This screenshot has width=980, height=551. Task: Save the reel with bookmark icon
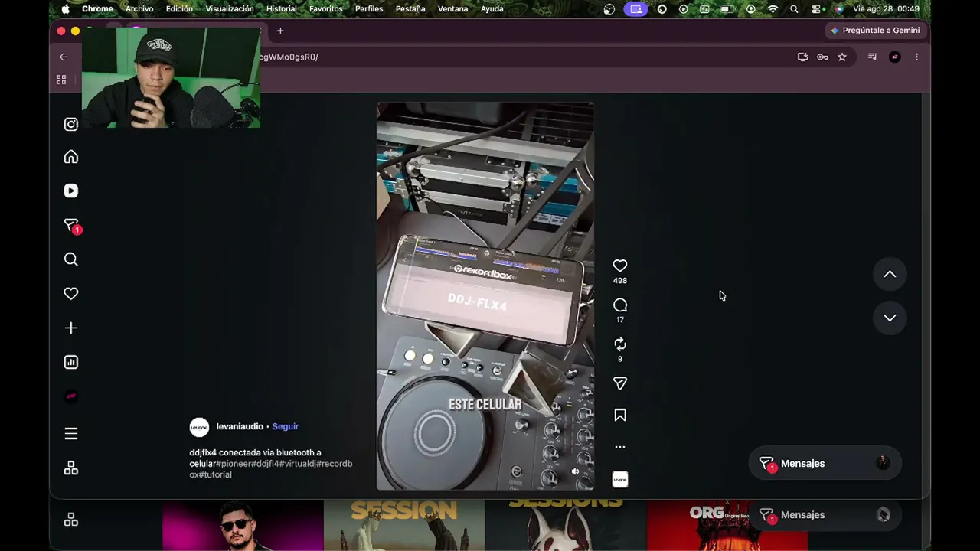[620, 416]
